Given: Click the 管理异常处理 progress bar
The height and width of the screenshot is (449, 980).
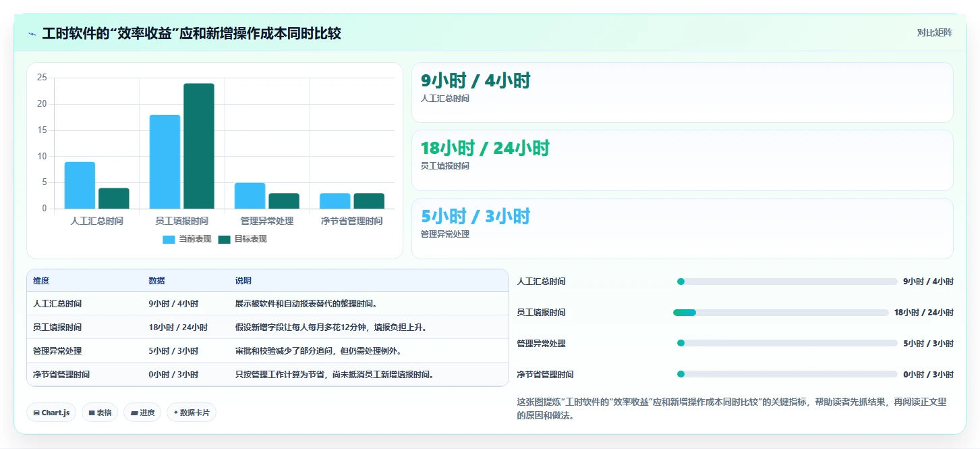Looking at the screenshot, I should pyautogui.click(x=787, y=344).
